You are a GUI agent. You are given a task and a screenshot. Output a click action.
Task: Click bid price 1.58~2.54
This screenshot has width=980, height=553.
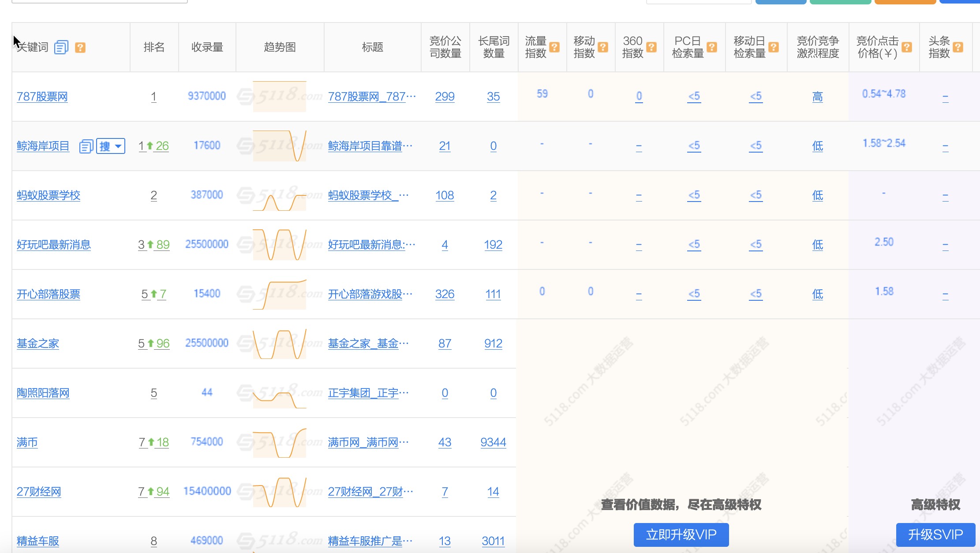pyautogui.click(x=884, y=143)
